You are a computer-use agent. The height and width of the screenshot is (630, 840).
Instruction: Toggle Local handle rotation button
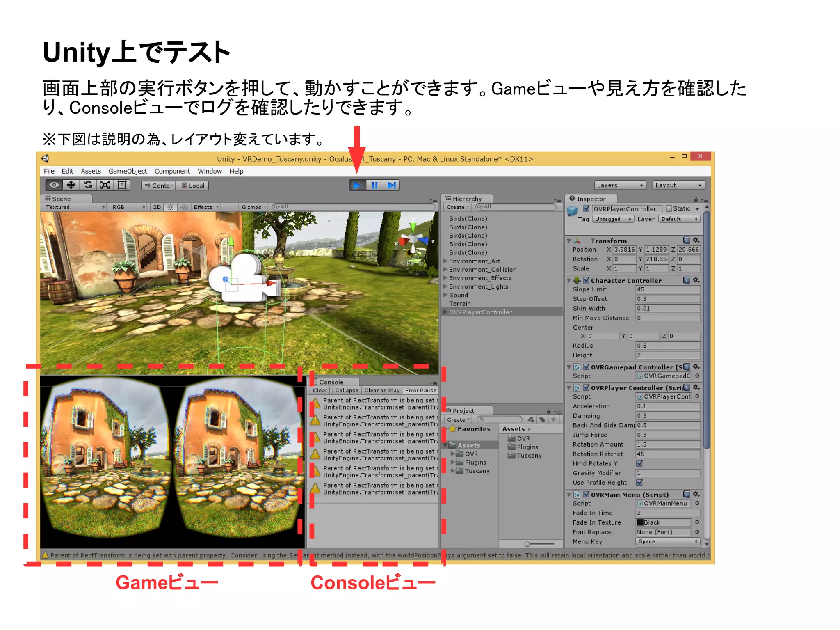pos(192,186)
